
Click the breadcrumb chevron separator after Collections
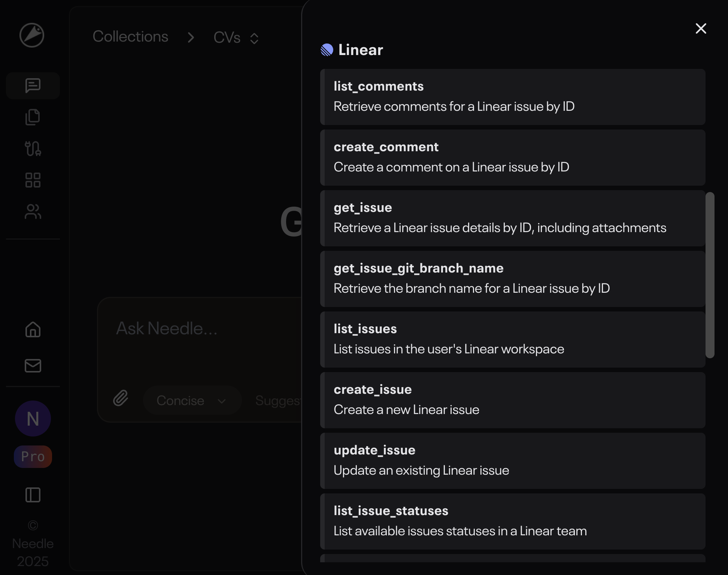(x=191, y=37)
